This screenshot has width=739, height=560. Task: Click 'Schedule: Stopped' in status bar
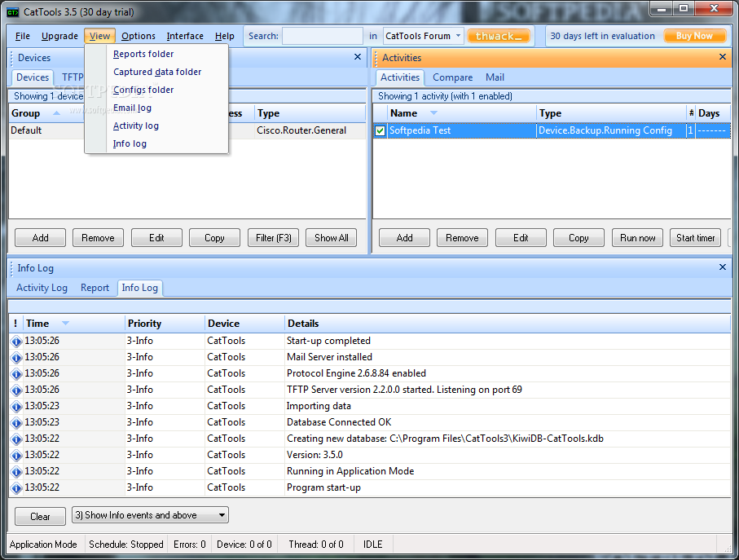pyautogui.click(x=125, y=545)
